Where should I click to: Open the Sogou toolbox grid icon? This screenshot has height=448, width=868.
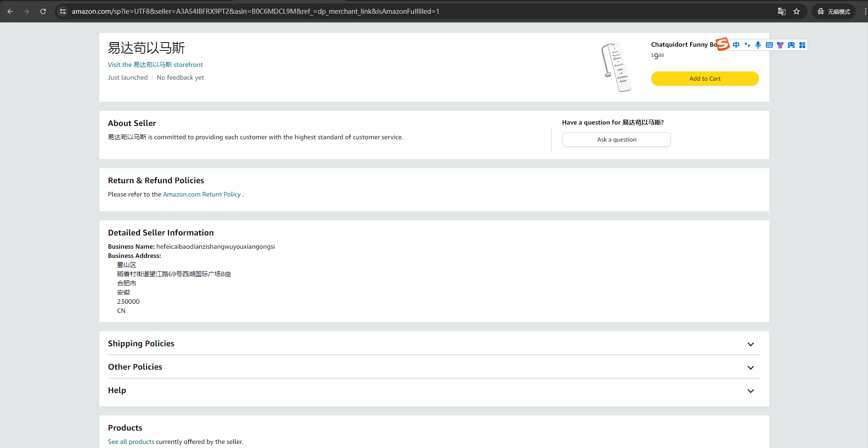pyautogui.click(x=802, y=45)
